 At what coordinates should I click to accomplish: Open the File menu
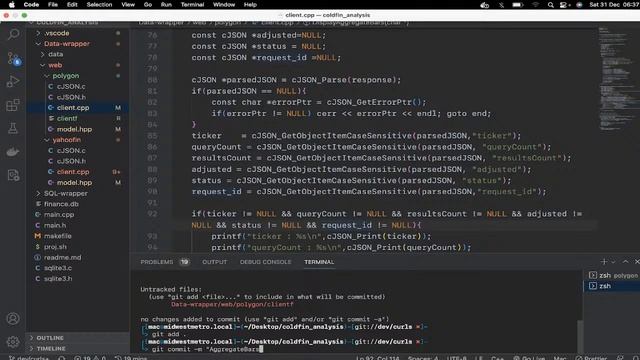coord(53,5)
